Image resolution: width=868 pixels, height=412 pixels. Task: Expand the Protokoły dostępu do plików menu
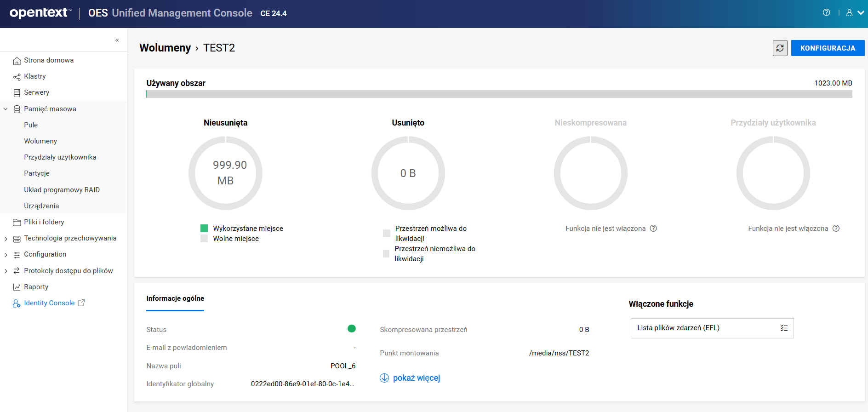6,271
